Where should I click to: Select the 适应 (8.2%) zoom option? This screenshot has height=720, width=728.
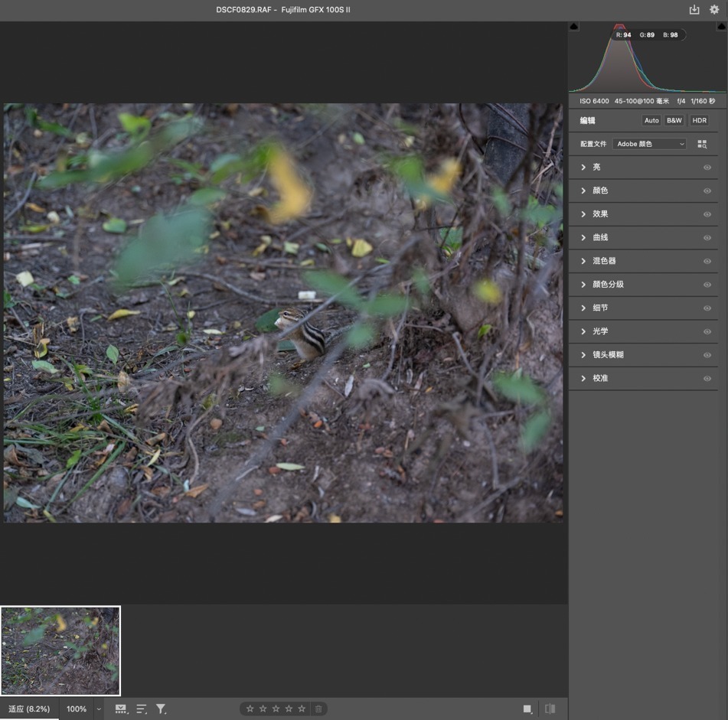[x=29, y=709]
